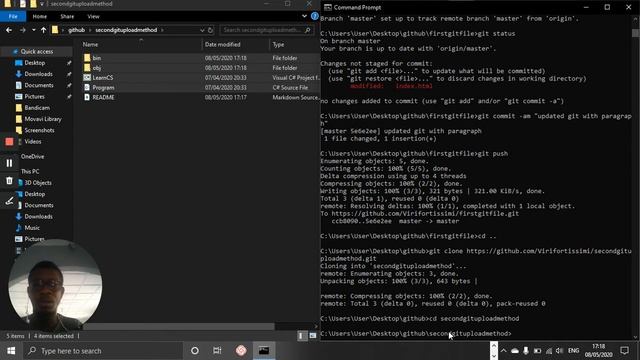The width and height of the screenshot is (640, 360).
Task: Open the File tab in File Explorer
Action: [x=13, y=16]
